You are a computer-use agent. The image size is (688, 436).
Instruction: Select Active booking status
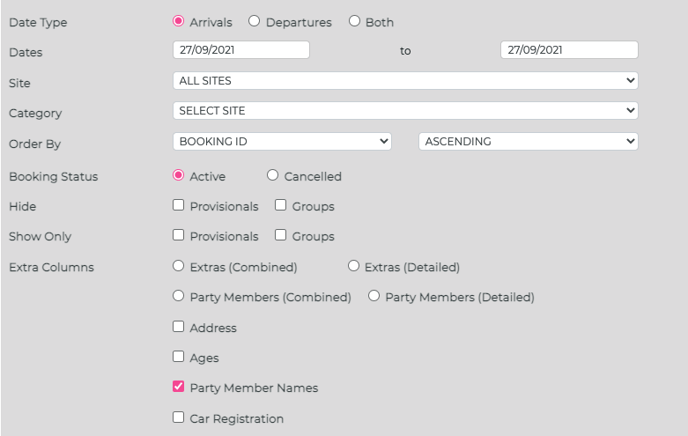coord(178,175)
